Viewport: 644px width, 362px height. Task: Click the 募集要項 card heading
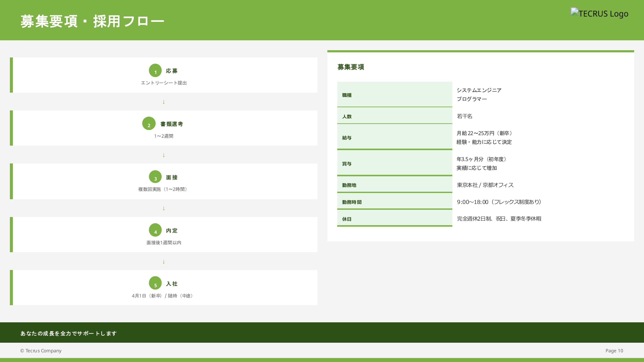pyautogui.click(x=351, y=67)
